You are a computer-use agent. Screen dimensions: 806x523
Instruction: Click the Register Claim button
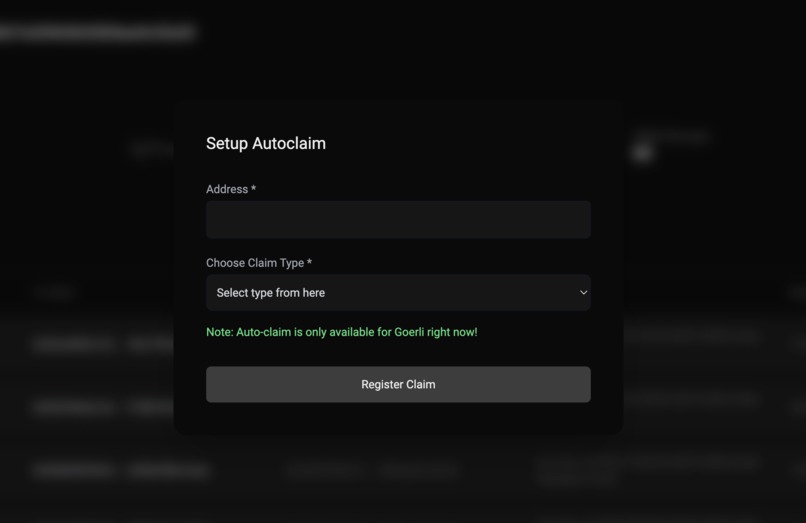click(398, 384)
